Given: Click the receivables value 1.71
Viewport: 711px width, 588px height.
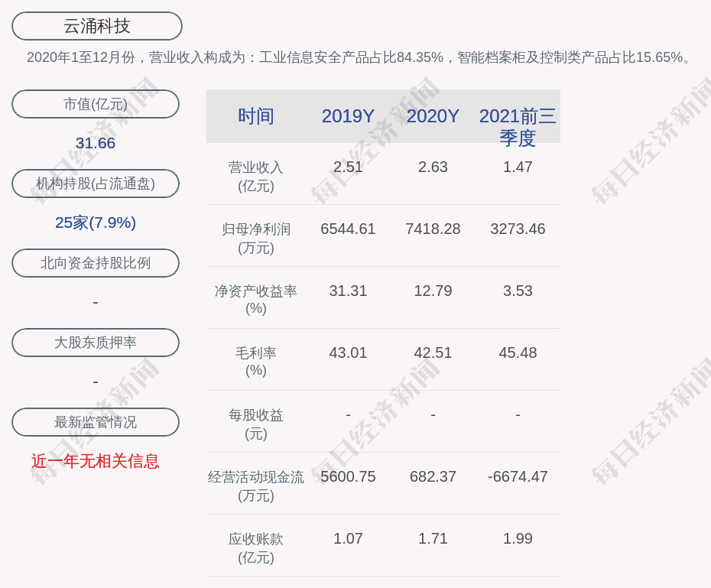Looking at the screenshot, I should tap(433, 538).
